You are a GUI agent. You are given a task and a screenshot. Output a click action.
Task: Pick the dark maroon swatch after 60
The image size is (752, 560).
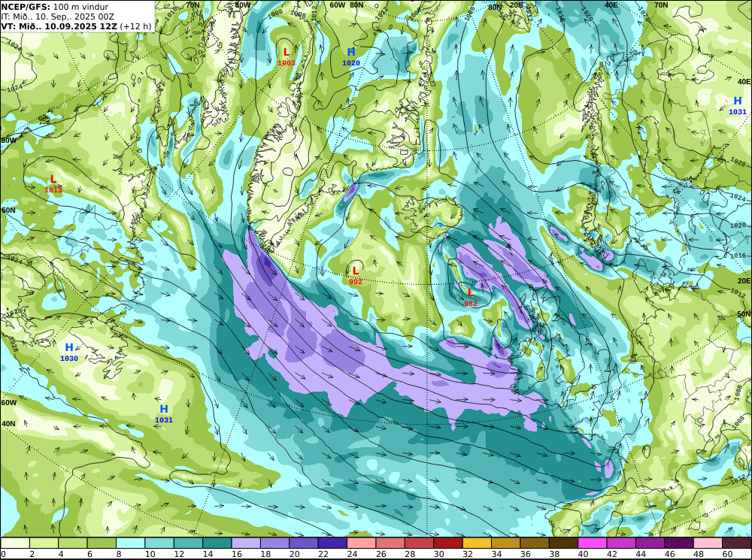pos(737,543)
